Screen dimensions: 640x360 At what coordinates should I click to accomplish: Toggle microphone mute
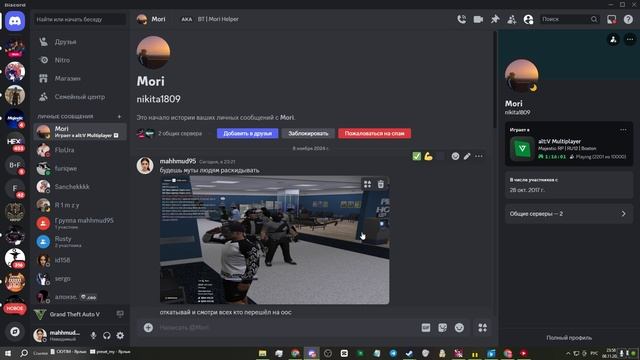pos(93,336)
